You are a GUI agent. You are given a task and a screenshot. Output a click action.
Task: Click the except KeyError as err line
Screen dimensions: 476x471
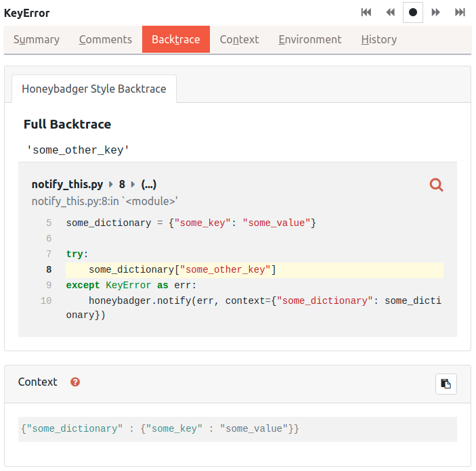[x=131, y=286]
